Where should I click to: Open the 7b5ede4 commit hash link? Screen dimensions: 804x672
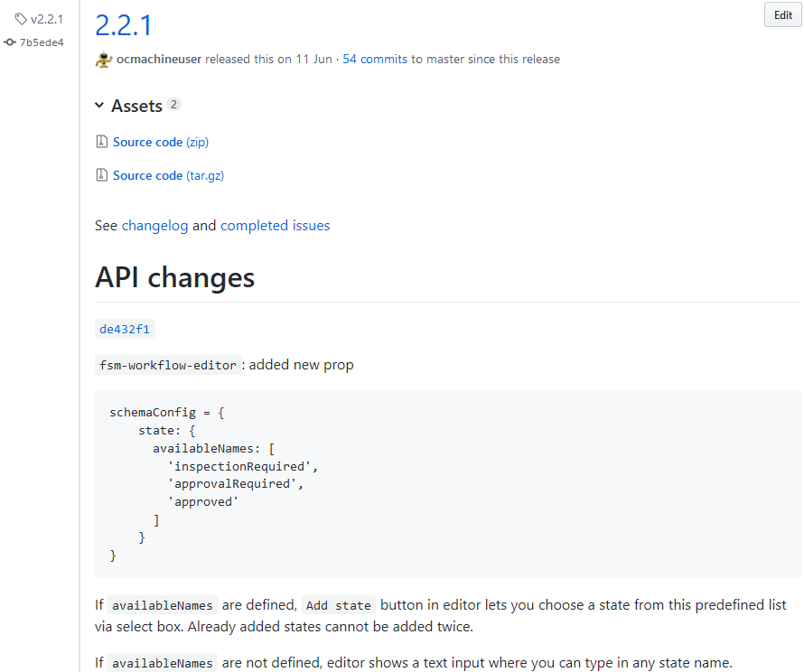(x=42, y=42)
